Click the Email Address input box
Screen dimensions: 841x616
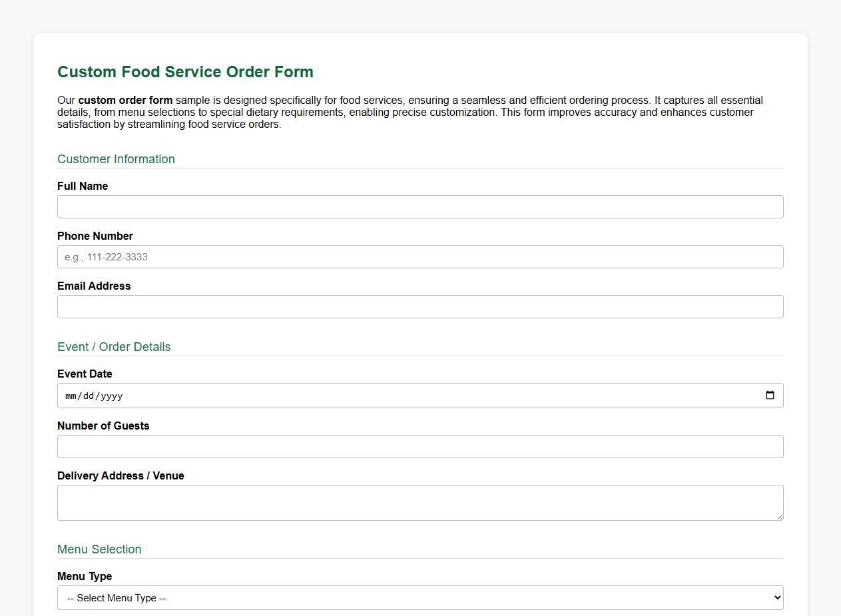click(420, 306)
